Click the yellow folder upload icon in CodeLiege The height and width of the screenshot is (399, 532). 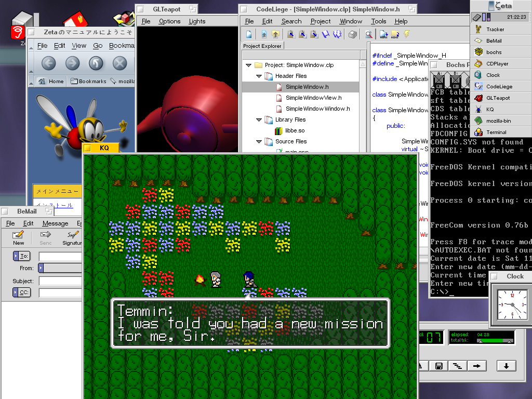point(275,34)
